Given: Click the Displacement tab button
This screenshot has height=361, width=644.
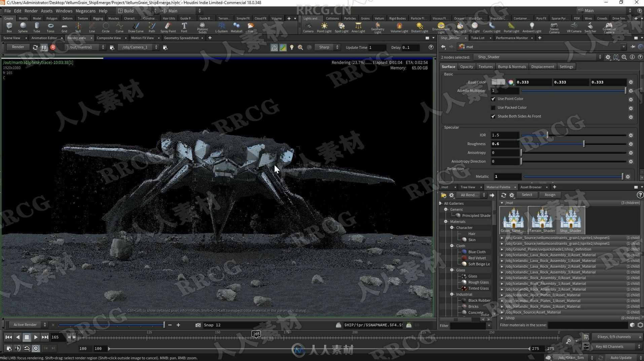Looking at the screenshot, I should tap(542, 67).
